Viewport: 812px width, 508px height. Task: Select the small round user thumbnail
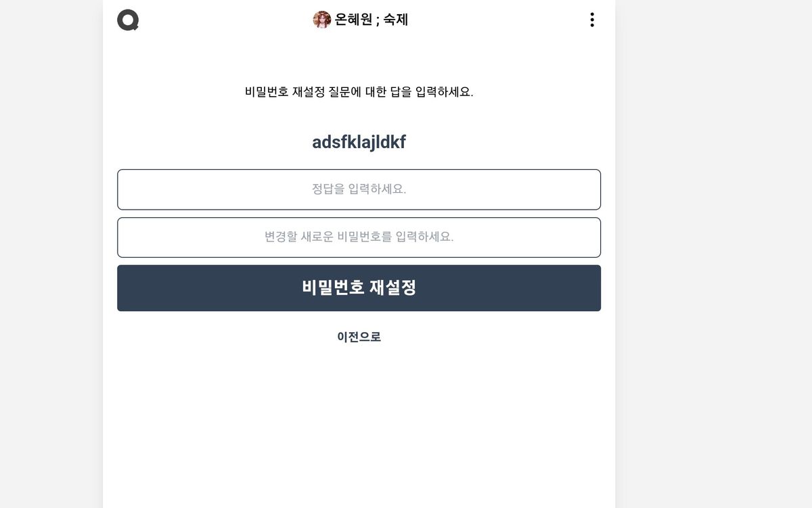click(321, 20)
